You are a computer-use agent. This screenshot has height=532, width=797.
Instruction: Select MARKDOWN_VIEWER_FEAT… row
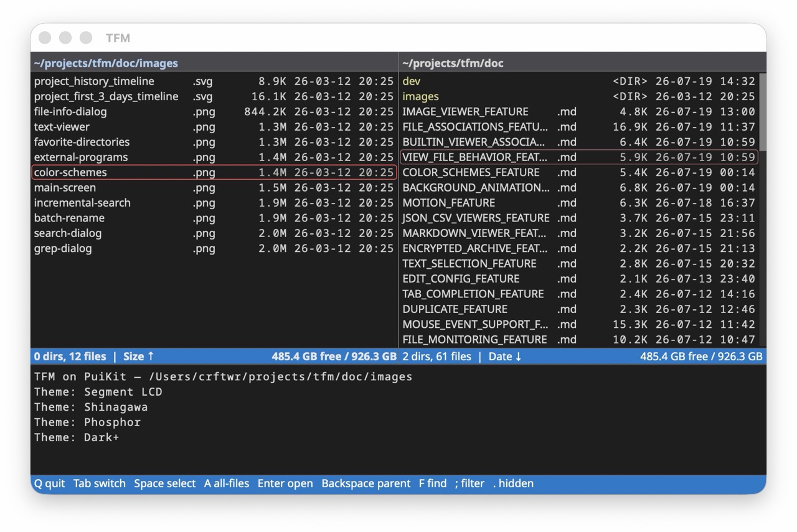579,233
